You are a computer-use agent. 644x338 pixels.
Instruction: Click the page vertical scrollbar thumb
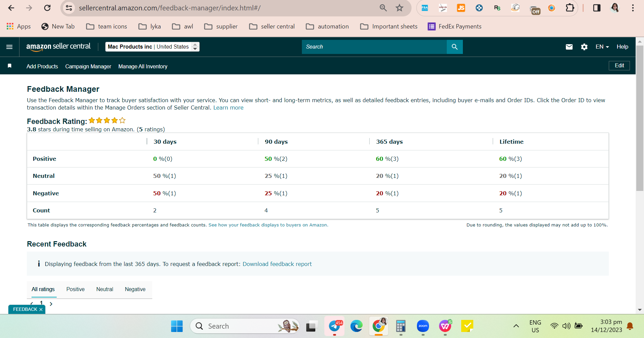pyautogui.click(x=640, y=118)
